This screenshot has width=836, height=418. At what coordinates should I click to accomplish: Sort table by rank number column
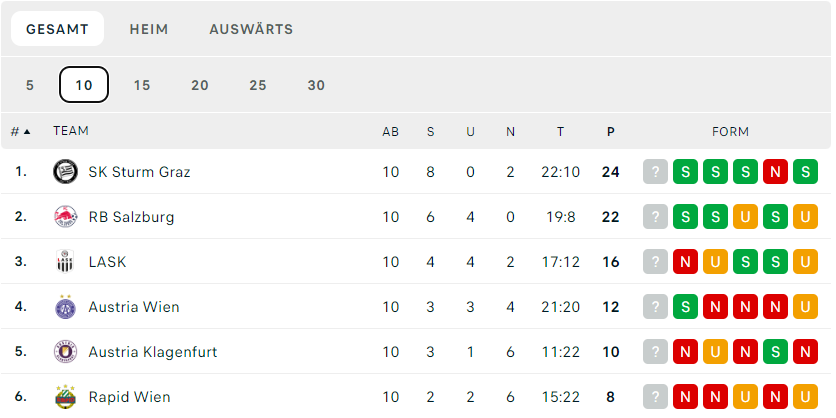pos(20,132)
